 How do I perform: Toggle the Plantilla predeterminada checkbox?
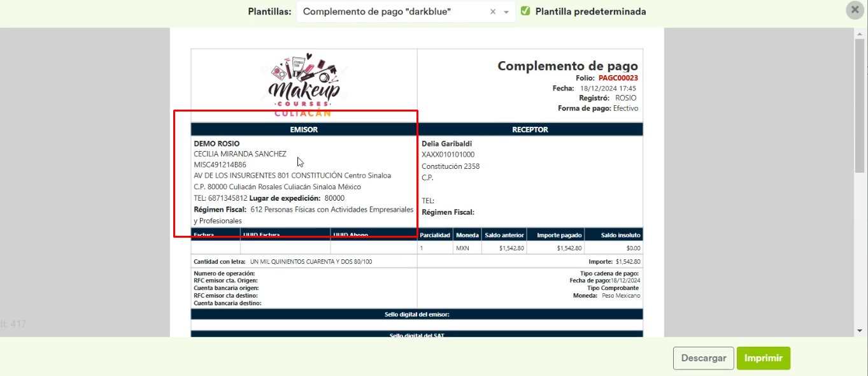point(525,11)
